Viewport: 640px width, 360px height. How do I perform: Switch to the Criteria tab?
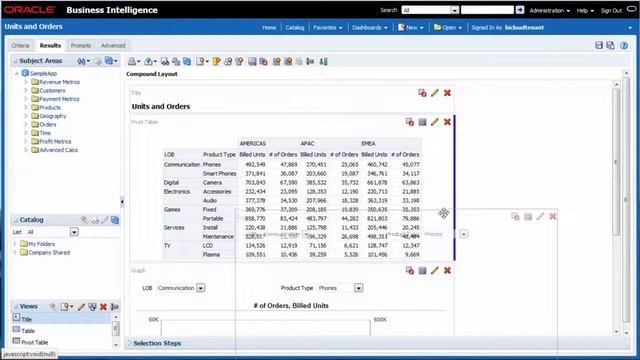pos(20,45)
